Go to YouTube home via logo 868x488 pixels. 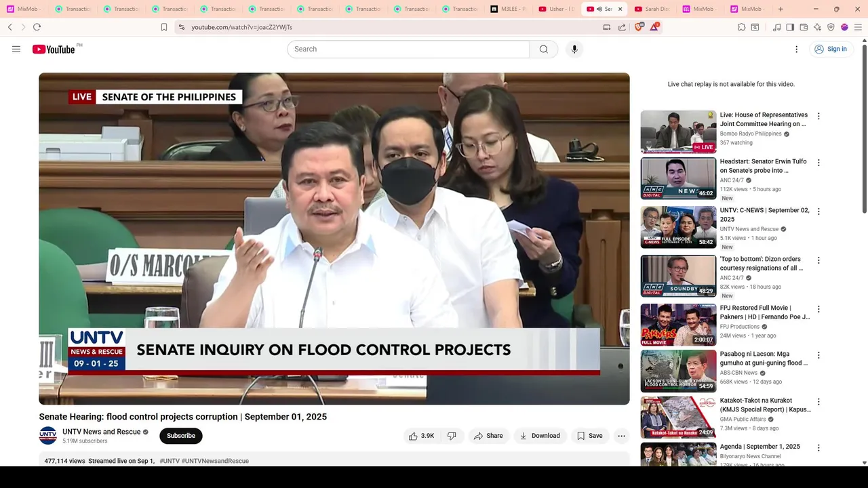[54, 49]
